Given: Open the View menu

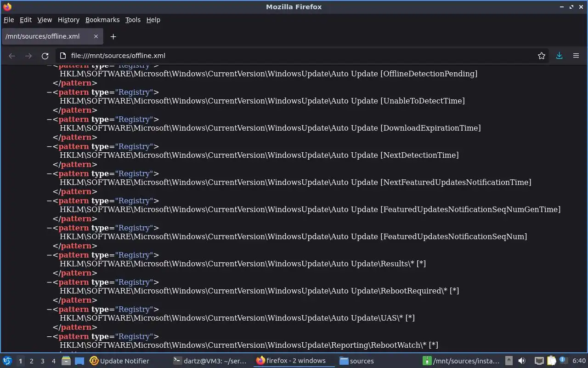Looking at the screenshot, I should point(45,20).
